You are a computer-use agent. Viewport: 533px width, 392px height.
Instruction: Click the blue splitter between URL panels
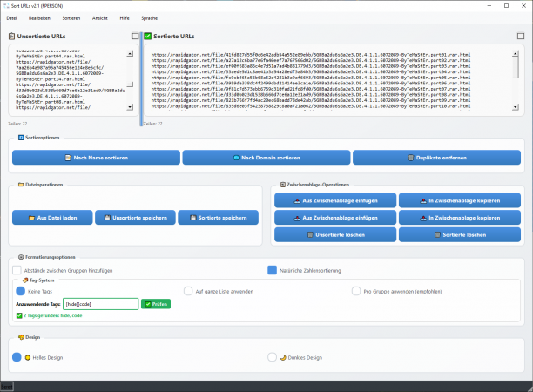[141, 79]
